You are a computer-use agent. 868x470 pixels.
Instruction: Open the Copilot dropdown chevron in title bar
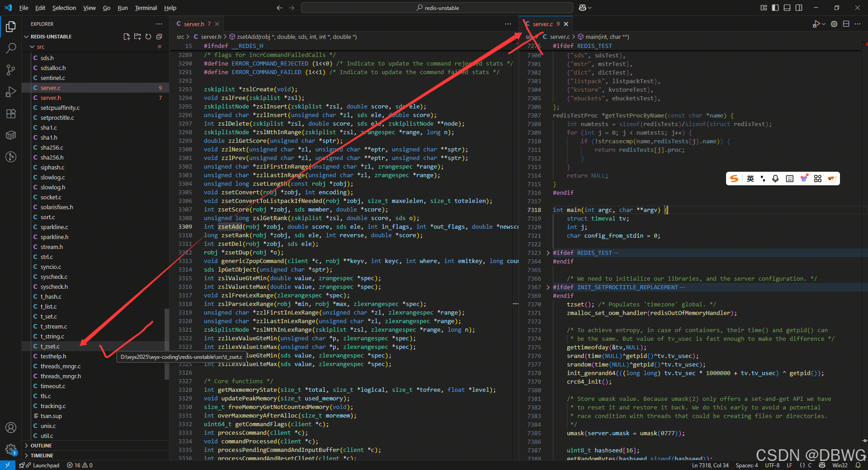tap(590, 8)
